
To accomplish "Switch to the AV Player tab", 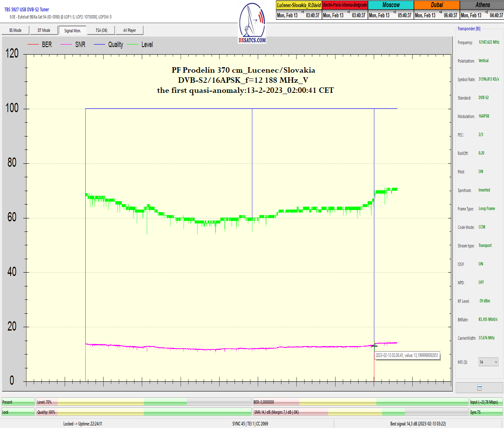I will pyautogui.click(x=129, y=30).
